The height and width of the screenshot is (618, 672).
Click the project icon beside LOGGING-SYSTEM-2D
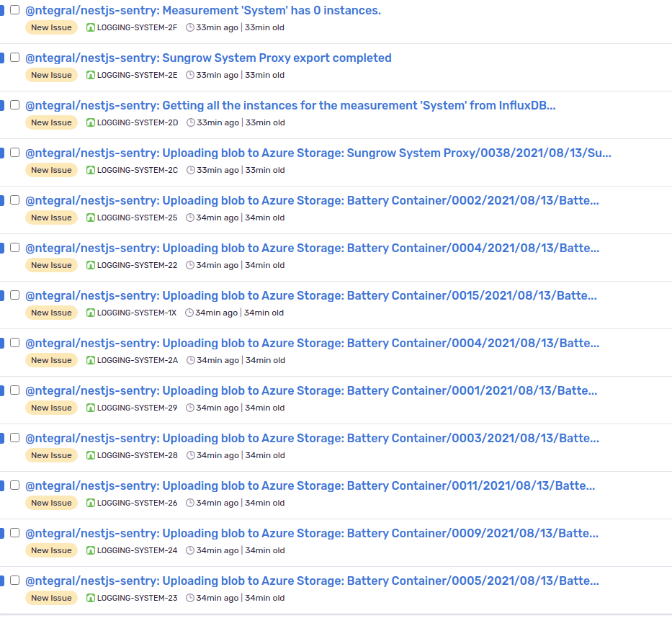[91, 122]
